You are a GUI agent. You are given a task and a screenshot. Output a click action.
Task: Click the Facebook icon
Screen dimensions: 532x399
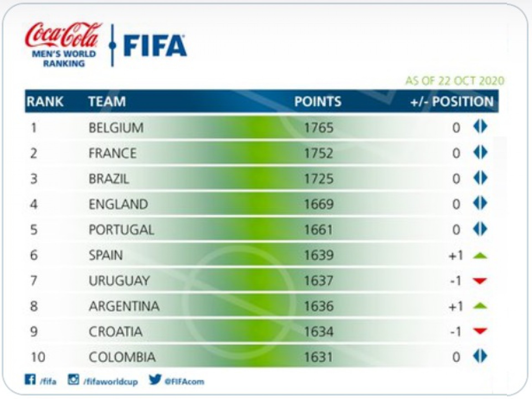(x=30, y=380)
